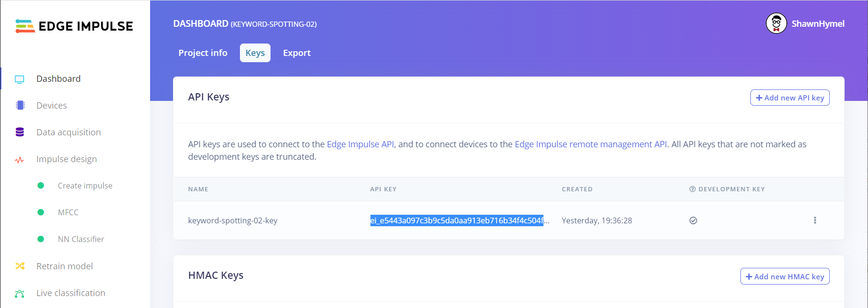Image resolution: width=868 pixels, height=308 pixels.
Task: Click the keyword-spotting-02-key name cell
Action: (233, 220)
